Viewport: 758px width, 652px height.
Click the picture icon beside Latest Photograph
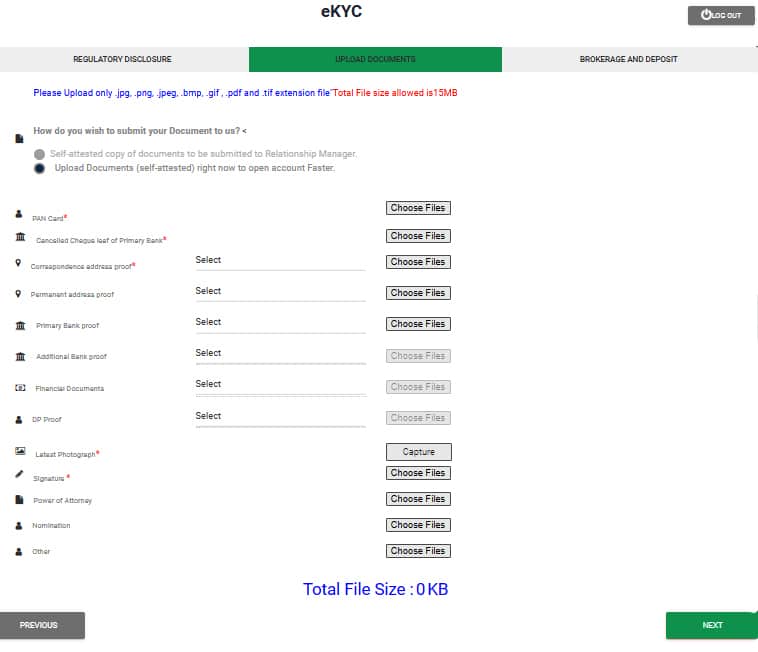coord(20,451)
